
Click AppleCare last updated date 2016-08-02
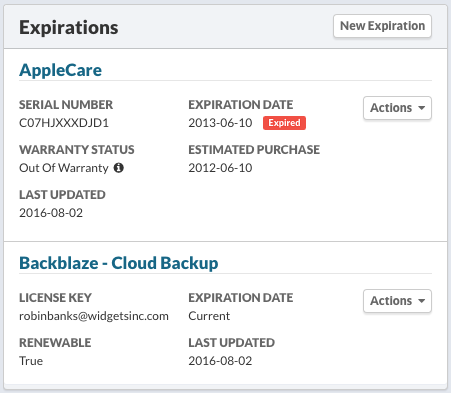51,213
